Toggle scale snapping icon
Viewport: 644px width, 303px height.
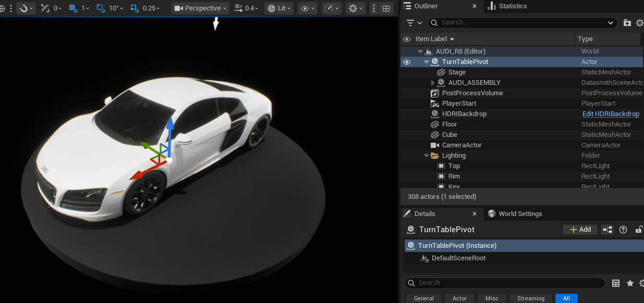pos(135,8)
